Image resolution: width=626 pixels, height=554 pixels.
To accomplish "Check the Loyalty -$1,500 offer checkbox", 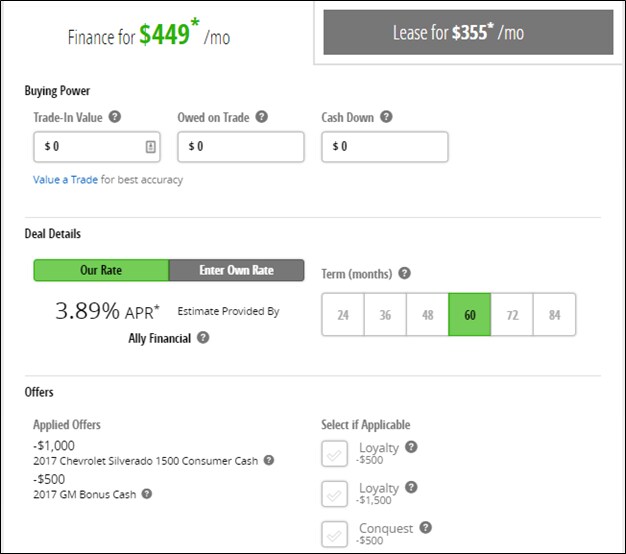I will pos(334,494).
